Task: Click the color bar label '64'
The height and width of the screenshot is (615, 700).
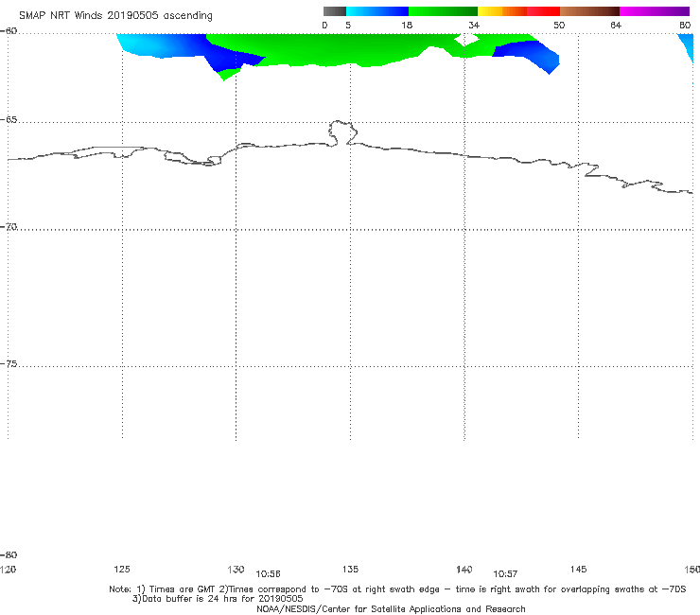Action: 616,25
